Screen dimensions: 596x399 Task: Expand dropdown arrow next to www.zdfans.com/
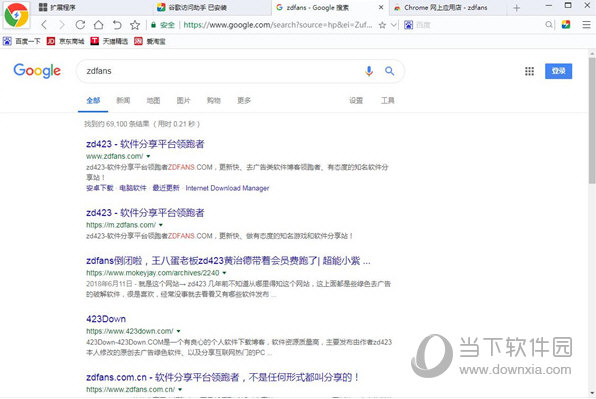click(x=148, y=156)
